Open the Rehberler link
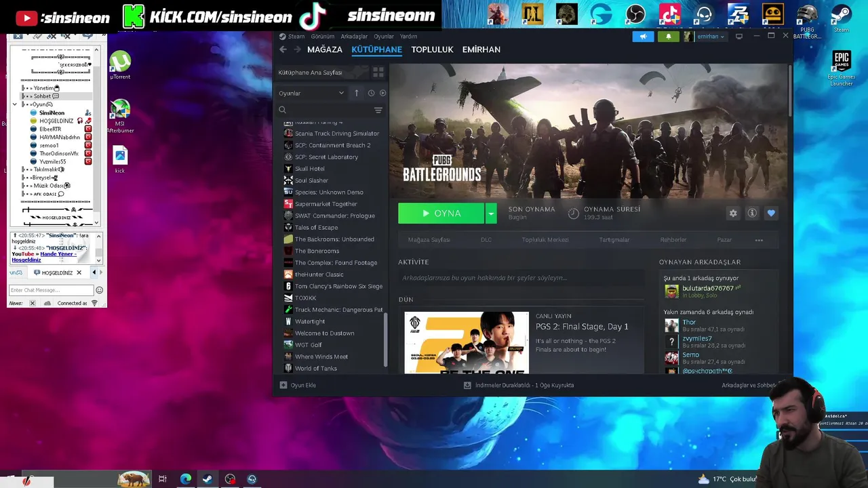The height and width of the screenshot is (488, 868). coord(673,240)
